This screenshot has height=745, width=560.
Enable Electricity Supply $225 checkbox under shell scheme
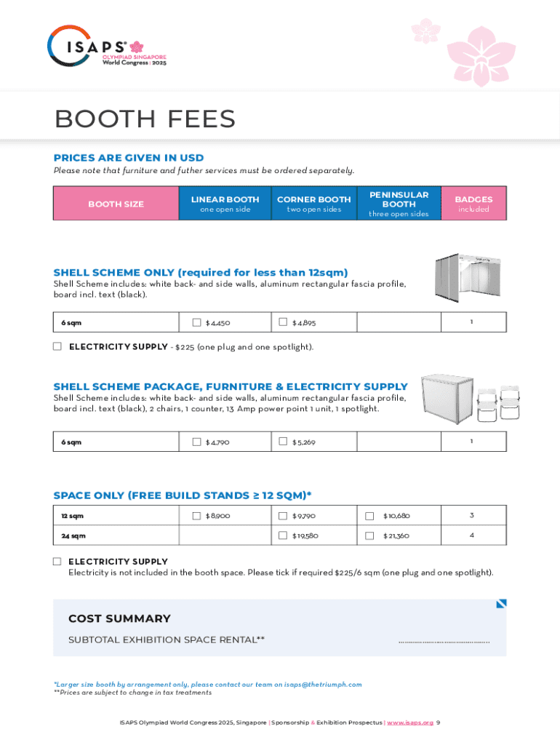click(57, 347)
